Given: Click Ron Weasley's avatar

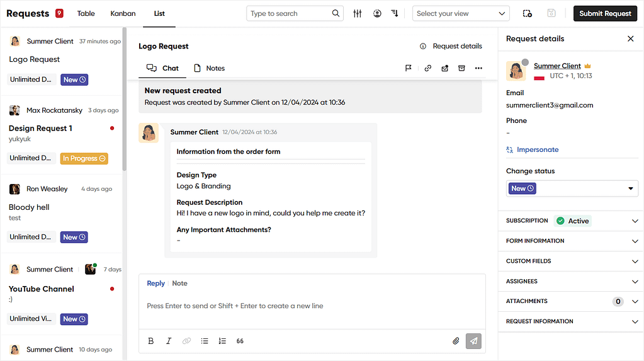Looking at the screenshot, I should [x=14, y=189].
